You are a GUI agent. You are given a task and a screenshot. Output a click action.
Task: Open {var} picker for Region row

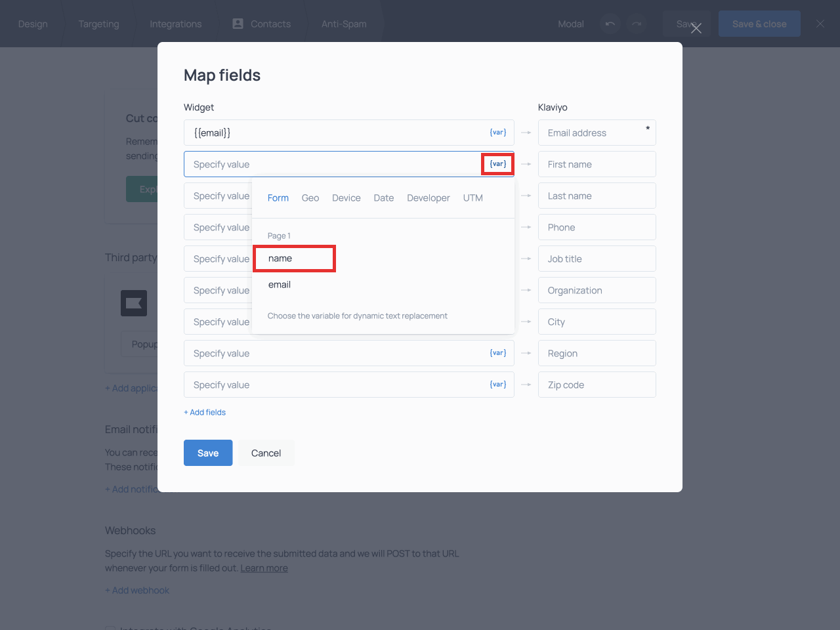497,353
